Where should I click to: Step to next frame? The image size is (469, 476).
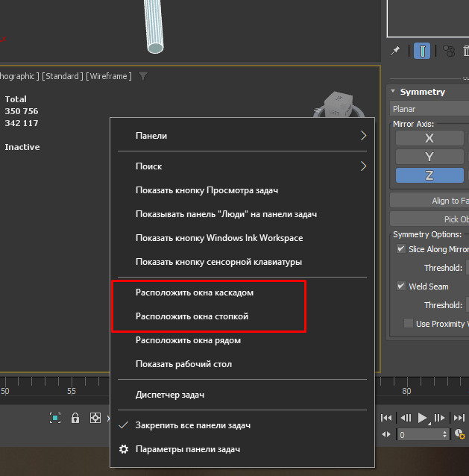coord(439,418)
